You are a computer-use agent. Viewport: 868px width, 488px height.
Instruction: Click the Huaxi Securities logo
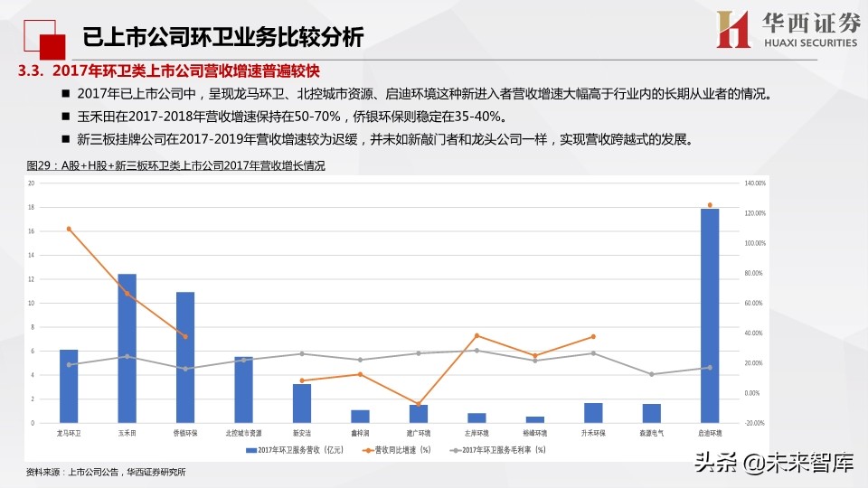pos(788,29)
